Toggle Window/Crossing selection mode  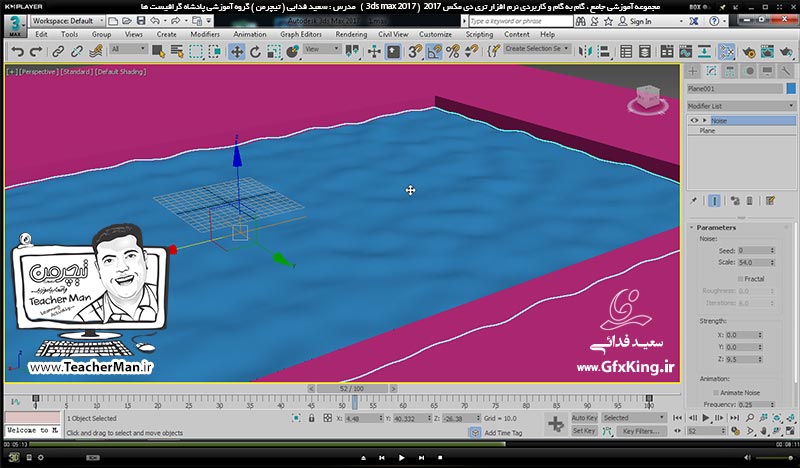(215, 51)
